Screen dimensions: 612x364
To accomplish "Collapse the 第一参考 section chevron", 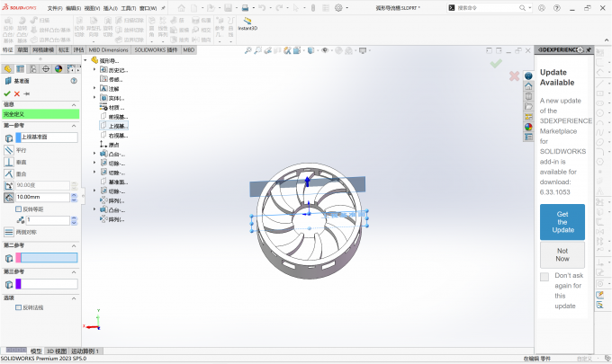I will coord(74,126).
